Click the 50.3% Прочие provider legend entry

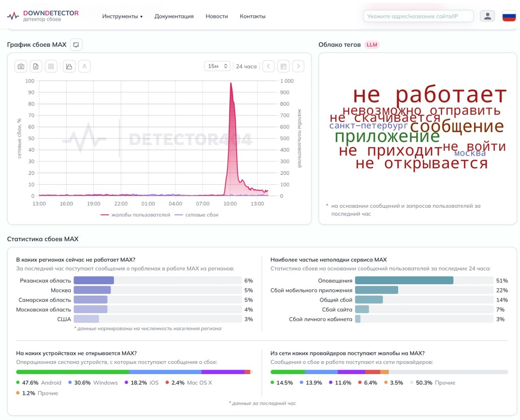tap(432, 383)
